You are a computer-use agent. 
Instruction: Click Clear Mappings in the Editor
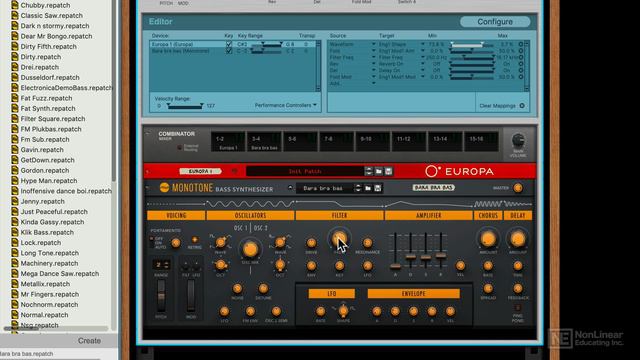[502, 106]
